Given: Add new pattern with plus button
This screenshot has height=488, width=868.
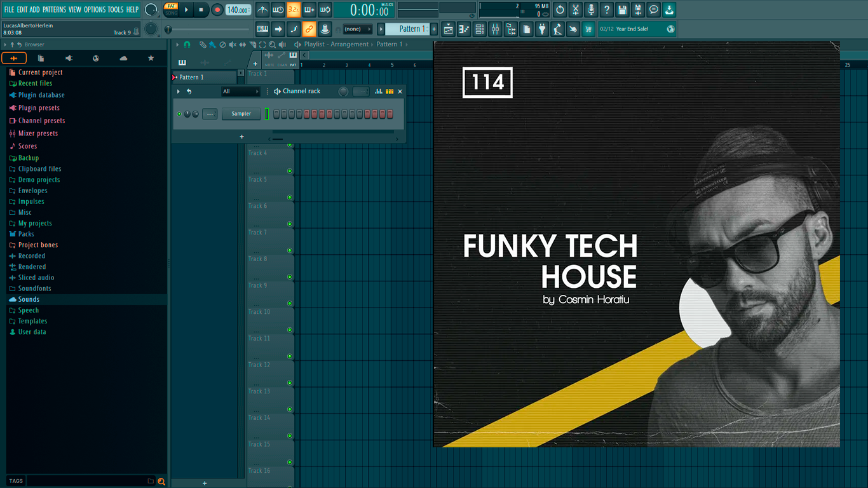Looking at the screenshot, I should pos(435,29).
